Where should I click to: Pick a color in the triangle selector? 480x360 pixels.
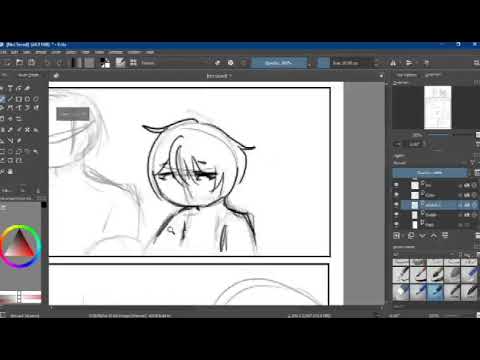coord(19,245)
